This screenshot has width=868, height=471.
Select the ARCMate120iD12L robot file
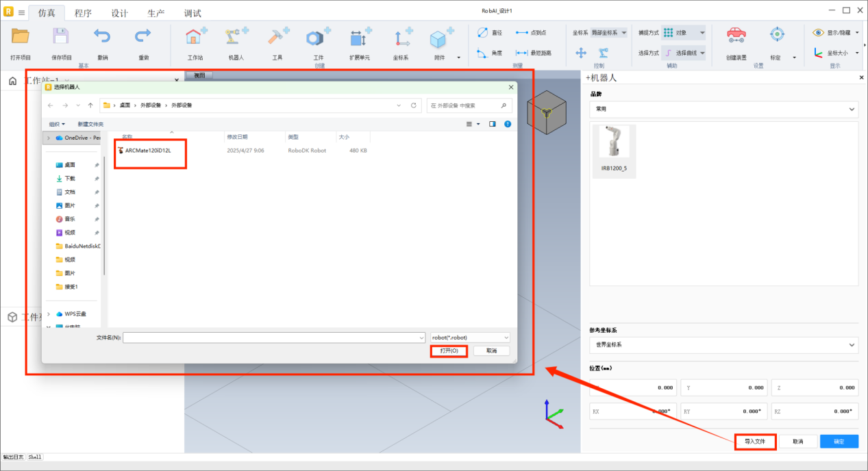pyautogui.click(x=147, y=151)
